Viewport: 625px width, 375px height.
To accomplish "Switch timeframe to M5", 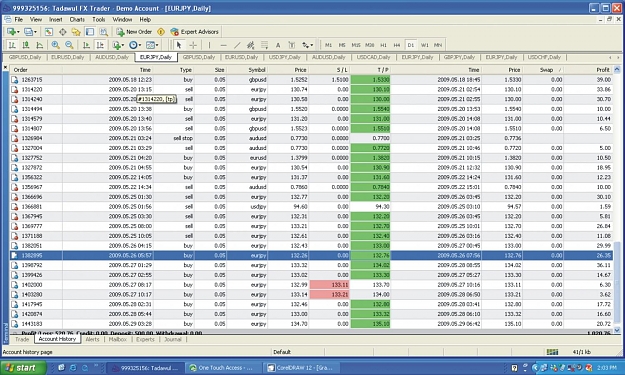I will pos(342,45).
